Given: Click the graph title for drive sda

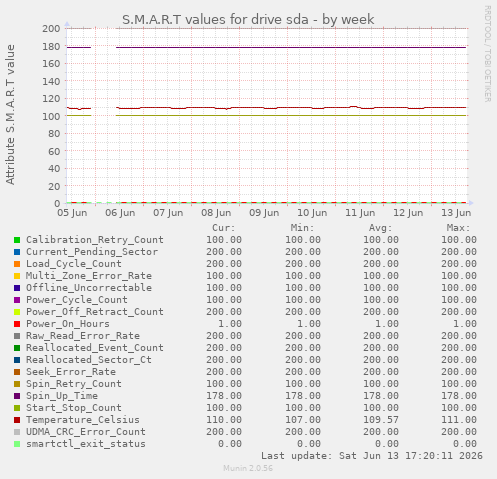Looking at the screenshot, I should [248, 20].
